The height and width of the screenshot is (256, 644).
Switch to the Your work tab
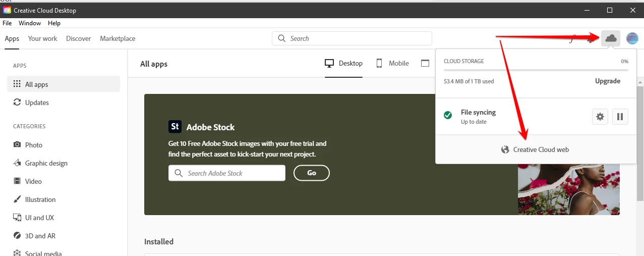tap(43, 38)
